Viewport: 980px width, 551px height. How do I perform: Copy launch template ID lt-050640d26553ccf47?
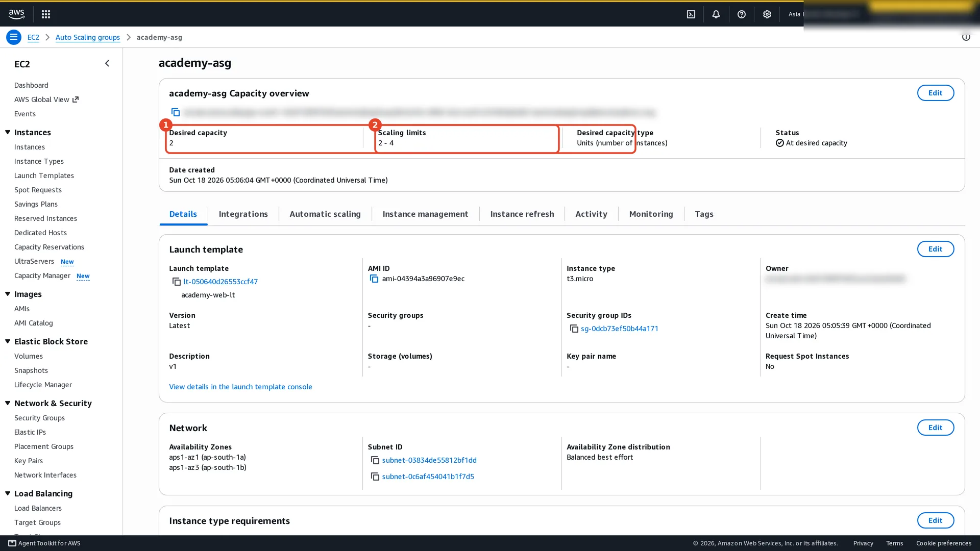(177, 282)
